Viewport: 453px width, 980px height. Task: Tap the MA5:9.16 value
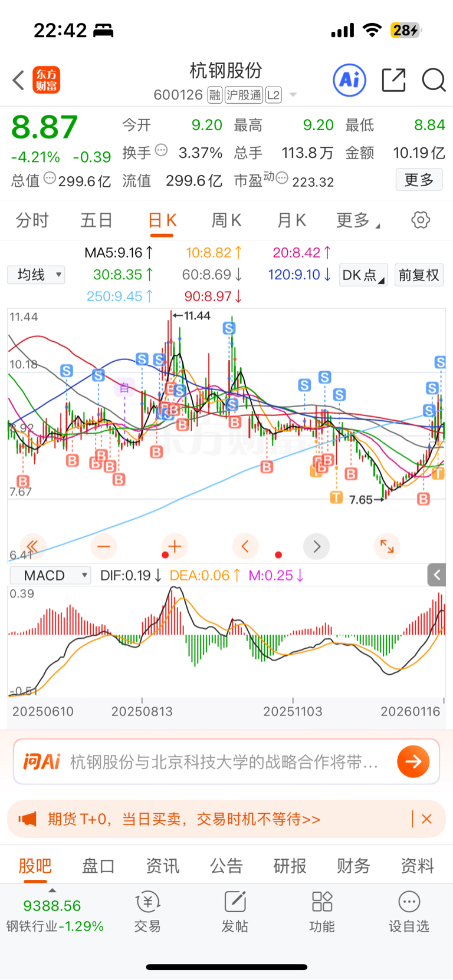click(119, 253)
